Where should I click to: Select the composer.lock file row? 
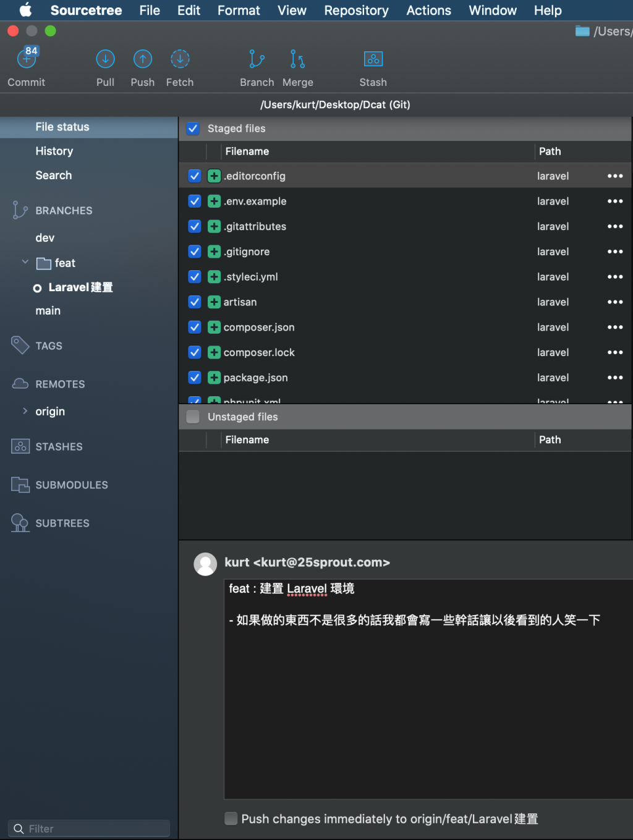pos(405,352)
